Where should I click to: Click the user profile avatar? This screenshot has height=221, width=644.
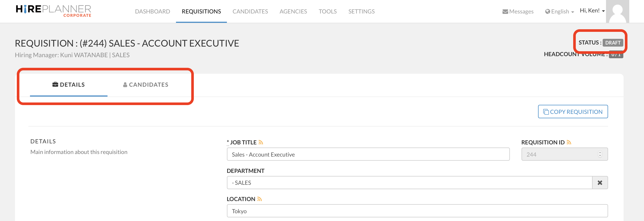pyautogui.click(x=617, y=12)
